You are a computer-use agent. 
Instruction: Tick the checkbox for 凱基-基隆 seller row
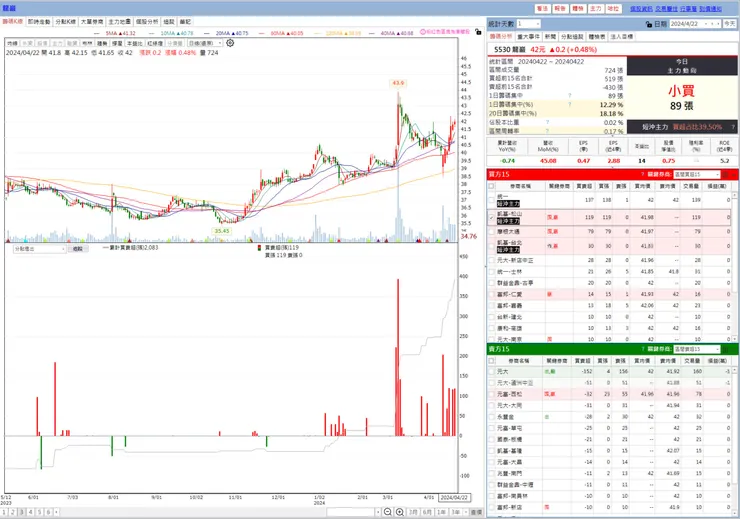point(492,451)
